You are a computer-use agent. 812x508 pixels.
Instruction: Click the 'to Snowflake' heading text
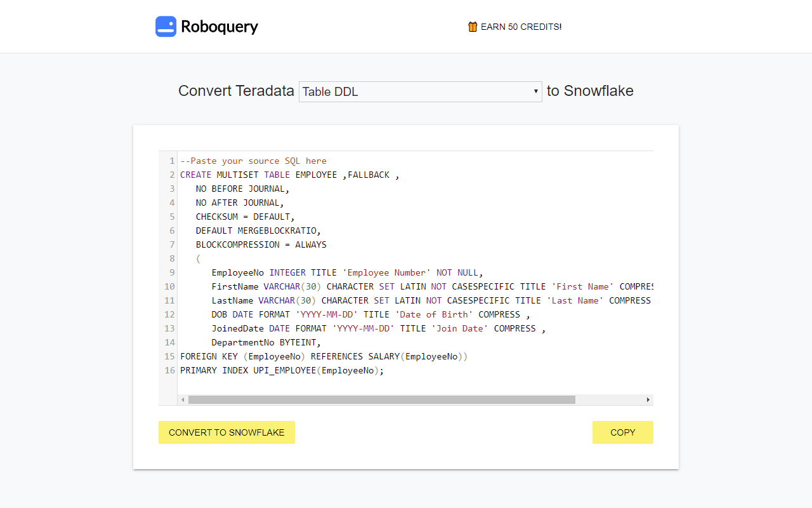pyautogui.click(x=590, y=91)
